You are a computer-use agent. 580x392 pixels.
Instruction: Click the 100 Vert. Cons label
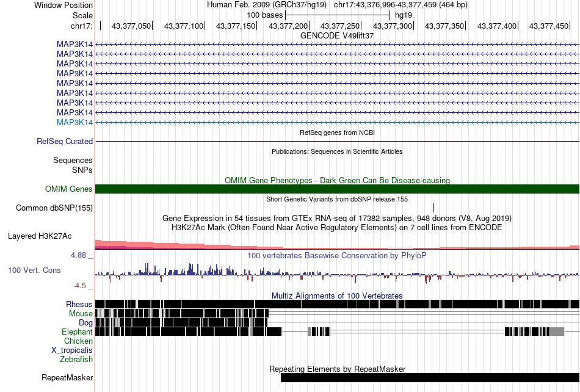pyautogui.click(x=34, y=270)
